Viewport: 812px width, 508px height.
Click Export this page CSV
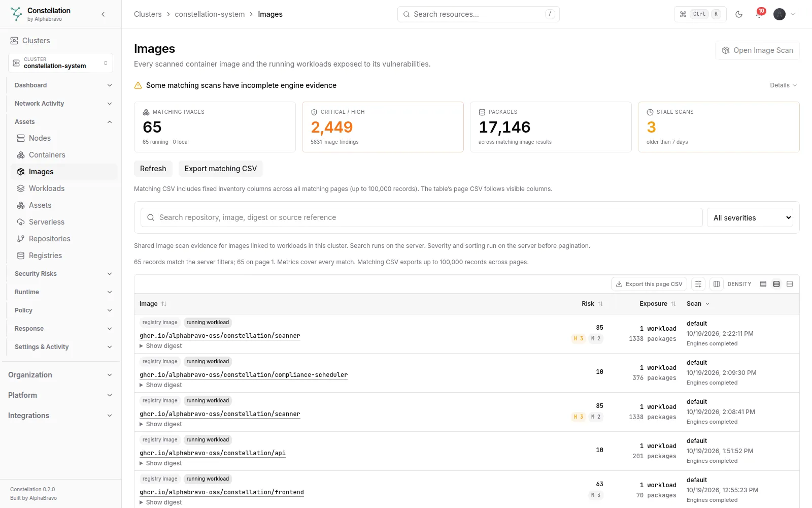click(649, 284)
